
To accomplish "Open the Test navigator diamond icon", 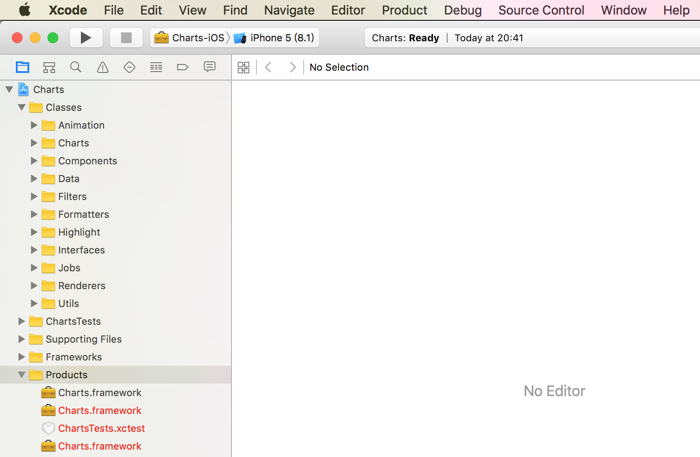I will [x=129, y=67].
